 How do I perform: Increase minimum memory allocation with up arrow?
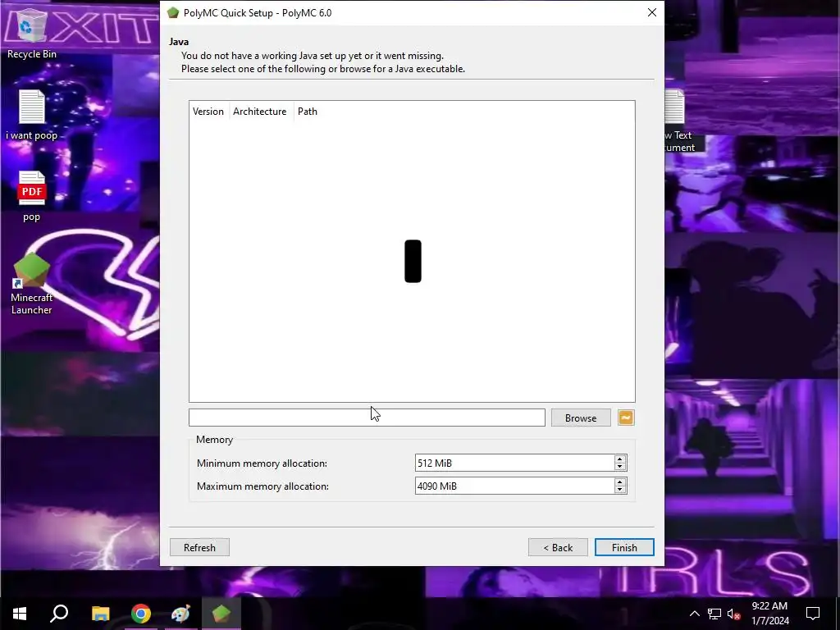click(620, 459)
